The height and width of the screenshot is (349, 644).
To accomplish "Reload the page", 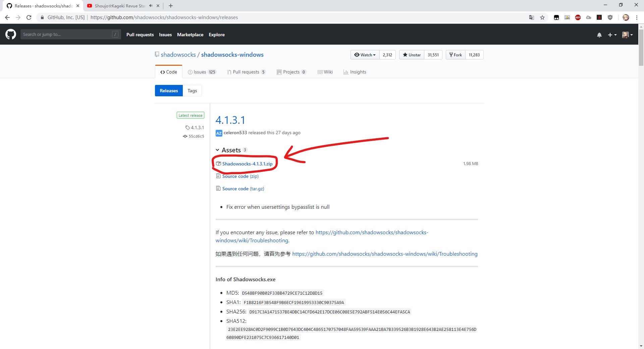I will coord(29,17).
